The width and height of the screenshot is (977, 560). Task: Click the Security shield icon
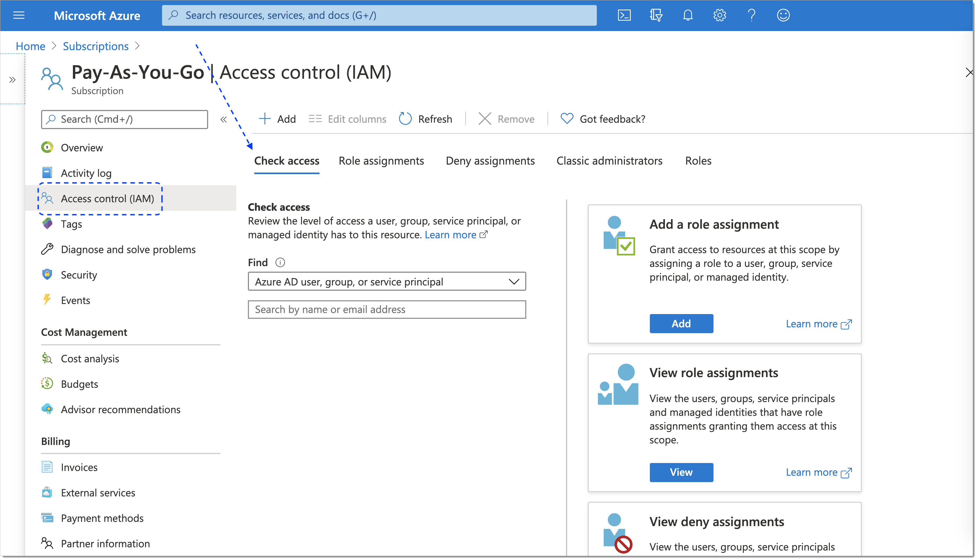pyautogui.click(x=47, y=274)
